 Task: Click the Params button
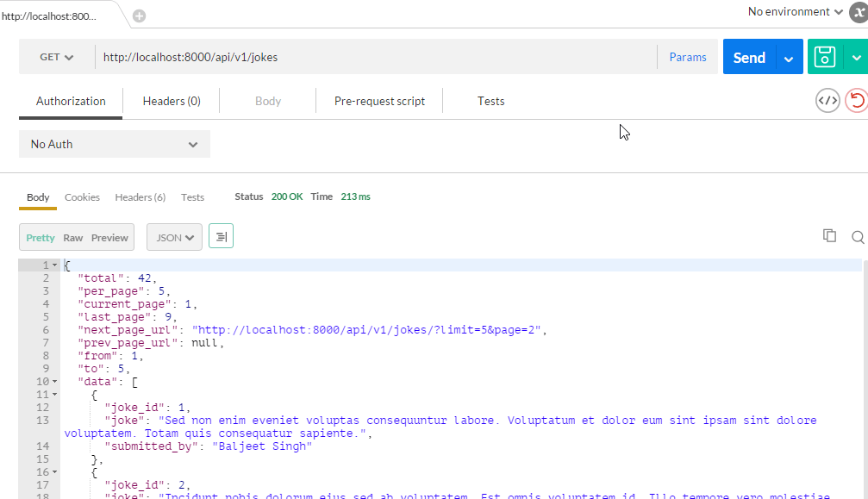click(688, 57)
